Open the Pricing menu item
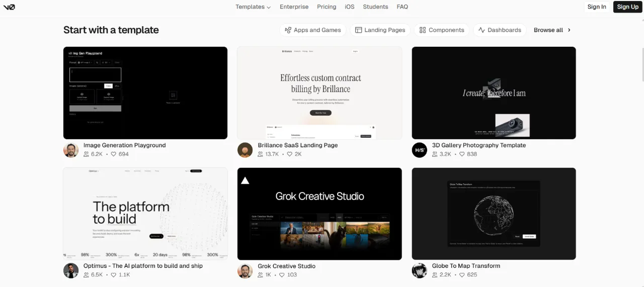Screen dimensions: 644x287 [x=327, y=7]
